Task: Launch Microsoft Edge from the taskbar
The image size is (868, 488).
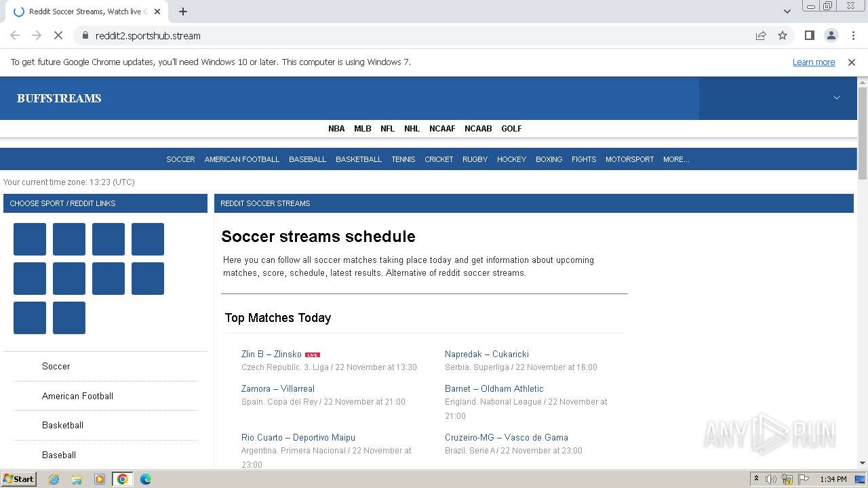Action: pos(146,479)
